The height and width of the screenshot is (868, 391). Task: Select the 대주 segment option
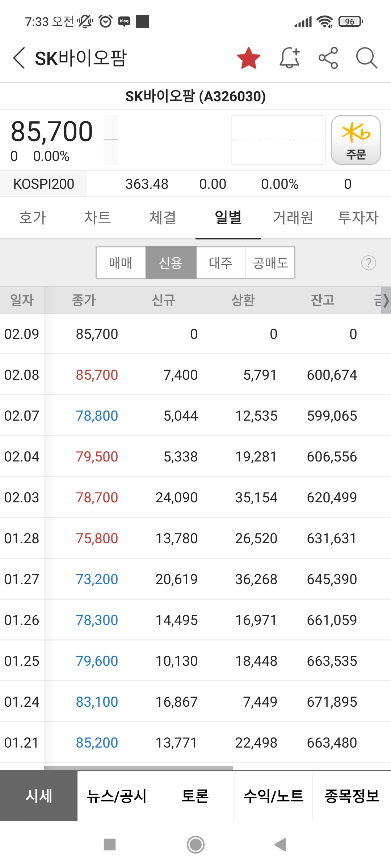pos(221,263)
